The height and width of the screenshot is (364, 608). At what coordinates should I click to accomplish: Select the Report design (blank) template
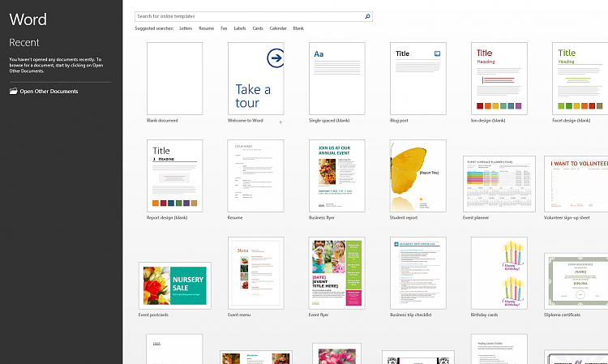(174, 176)
